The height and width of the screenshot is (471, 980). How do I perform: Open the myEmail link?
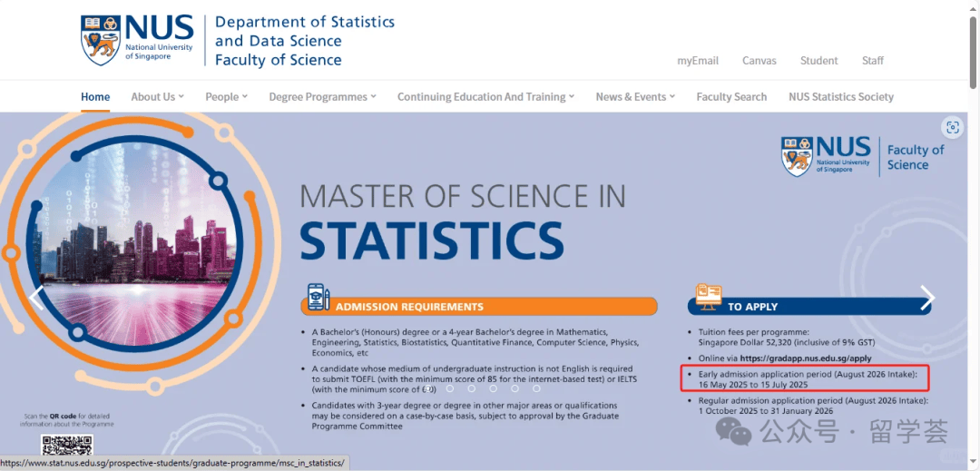tap(698, 61)
